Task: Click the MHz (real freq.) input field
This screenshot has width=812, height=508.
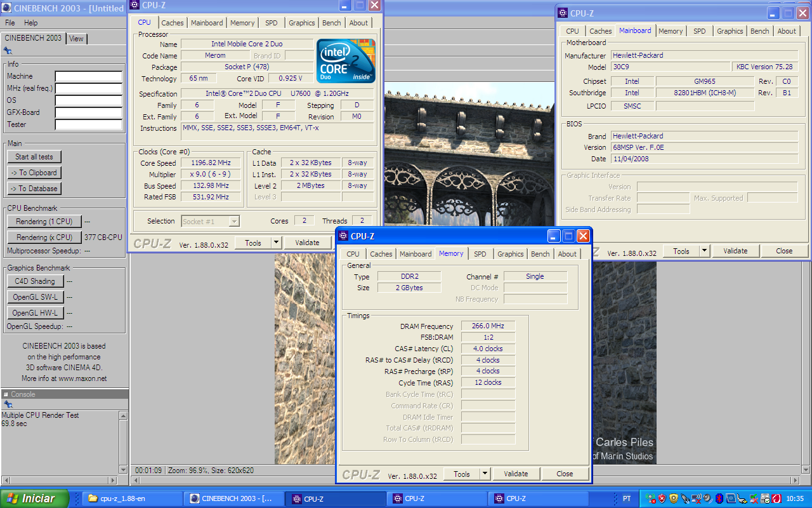Action: [x=89, y=88]
